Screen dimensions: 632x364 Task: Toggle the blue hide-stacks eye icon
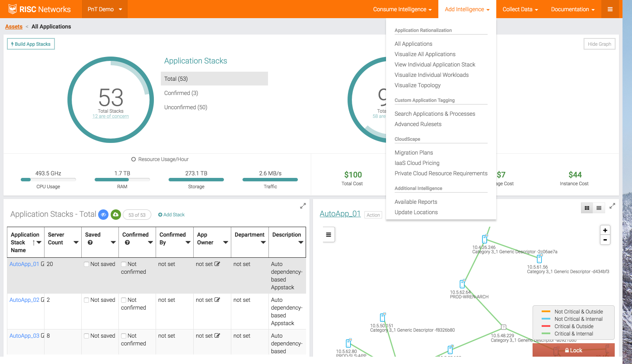click(x=103, y=215)
